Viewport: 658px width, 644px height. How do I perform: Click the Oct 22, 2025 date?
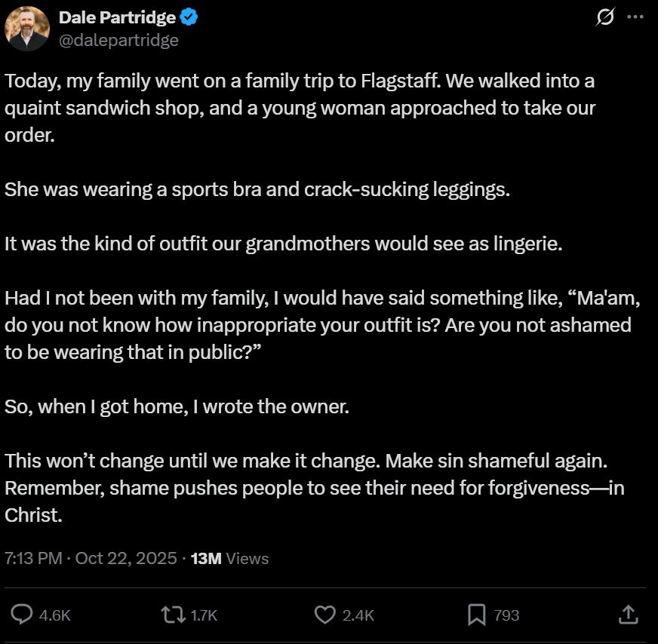click(x=127, y=559)
